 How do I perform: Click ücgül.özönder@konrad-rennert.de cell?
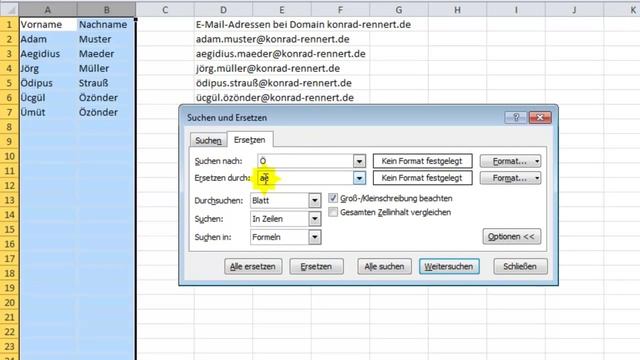point(275,98)
